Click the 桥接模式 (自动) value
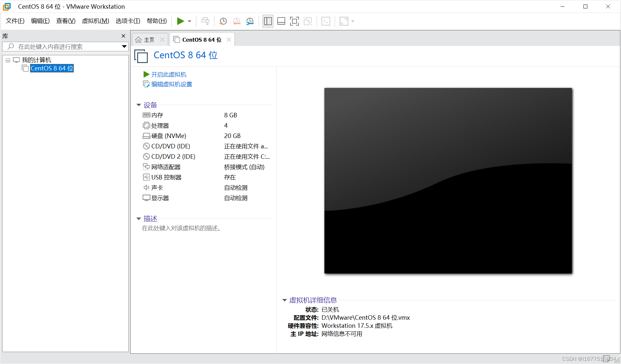The width and height of the screenshot is (621, 364). [x=244, y=167]
